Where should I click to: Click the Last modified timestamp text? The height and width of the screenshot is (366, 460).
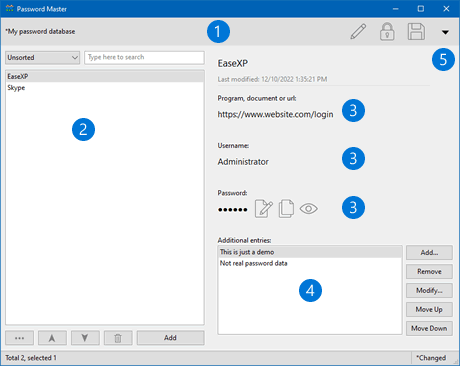[272, 79]
